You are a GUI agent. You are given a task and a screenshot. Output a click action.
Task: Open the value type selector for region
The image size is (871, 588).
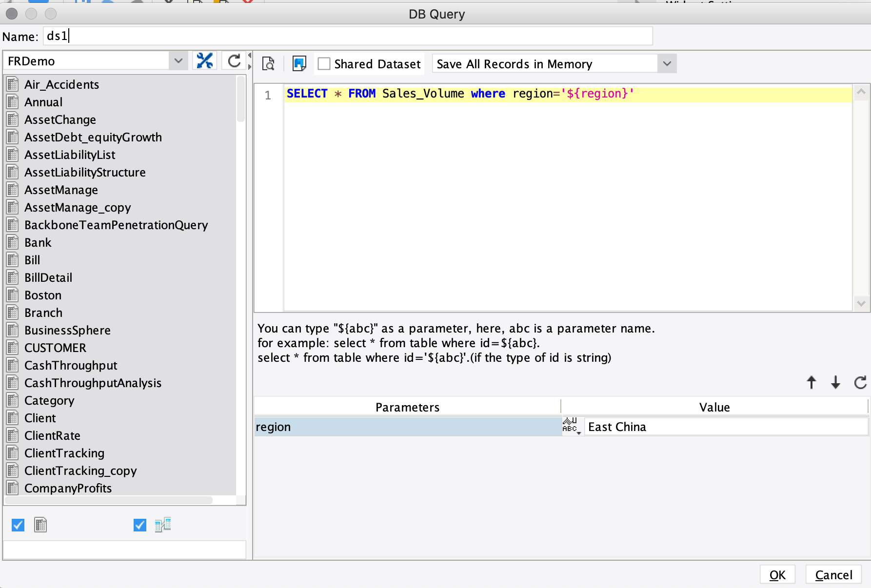[x=571, y=426]
